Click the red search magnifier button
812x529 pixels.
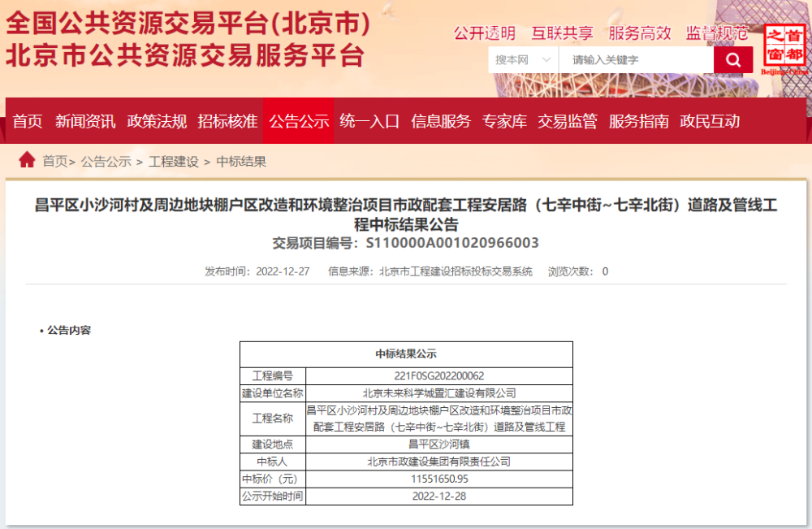coord(732,60)
